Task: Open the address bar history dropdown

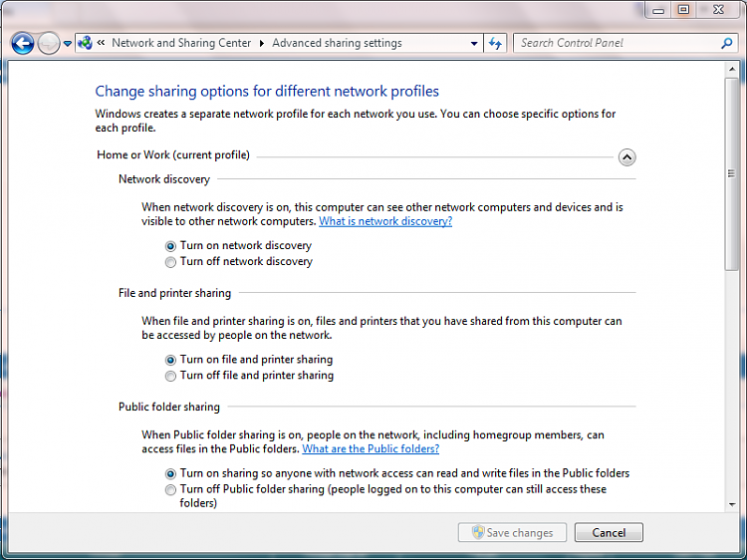Action: click(474, 44)
